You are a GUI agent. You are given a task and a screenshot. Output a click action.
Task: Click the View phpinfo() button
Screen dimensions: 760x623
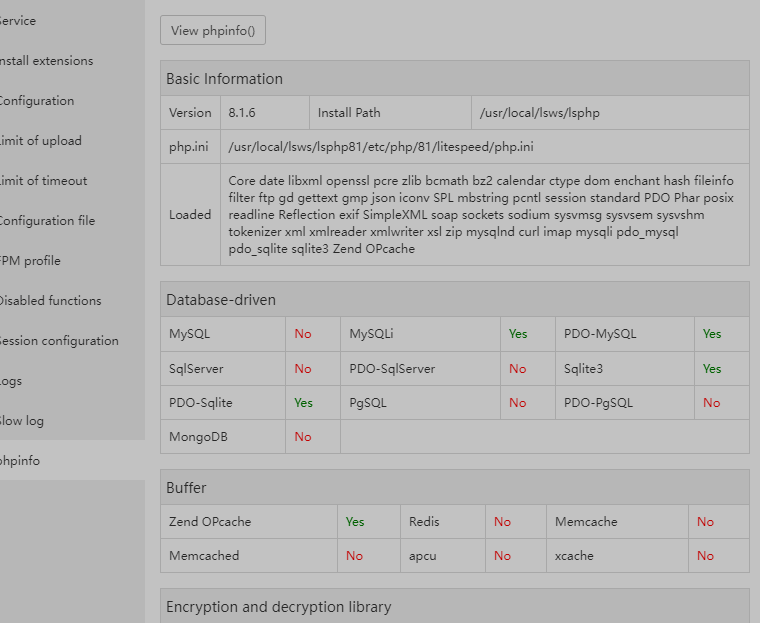pyautogui.click(x=212, y=30)
